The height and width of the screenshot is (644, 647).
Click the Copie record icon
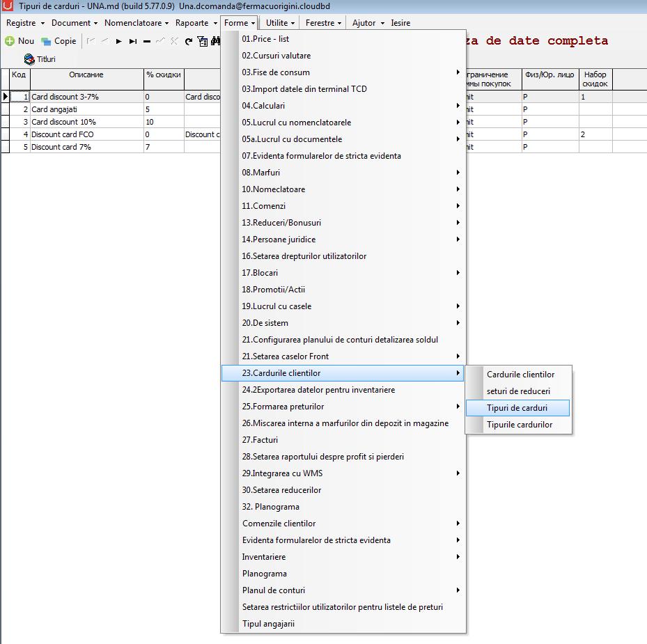click(x=46, y=41)
